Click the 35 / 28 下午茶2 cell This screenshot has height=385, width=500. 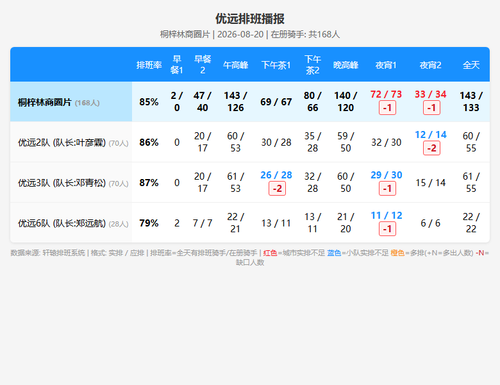coord(312,142)
